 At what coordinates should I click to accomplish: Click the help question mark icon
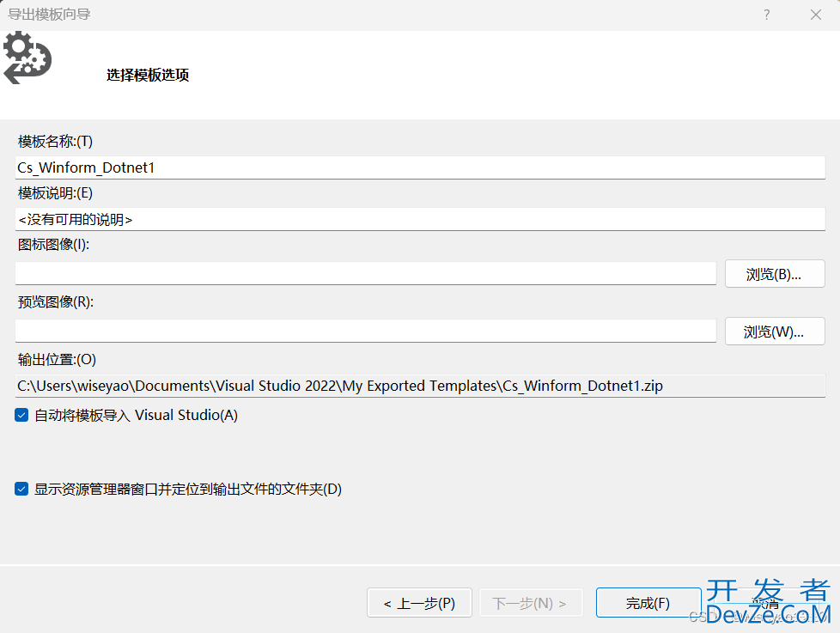[x=767, y=15]
